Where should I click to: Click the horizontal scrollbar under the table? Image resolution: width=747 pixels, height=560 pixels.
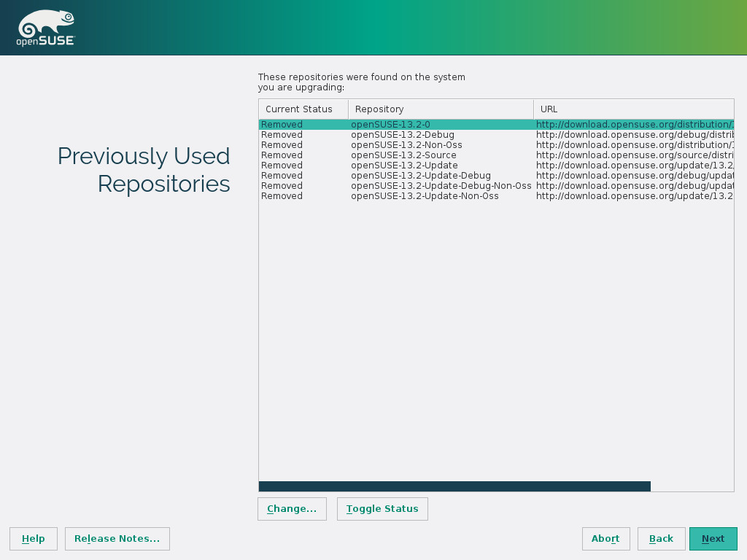pyautogui.click(x=454, y=486)
